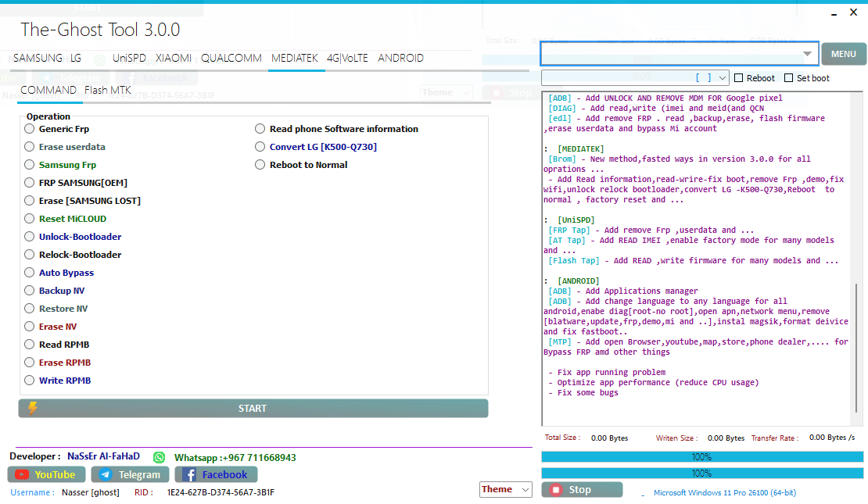
Task: Click the upper 100% progress bar
Action: 701,456
